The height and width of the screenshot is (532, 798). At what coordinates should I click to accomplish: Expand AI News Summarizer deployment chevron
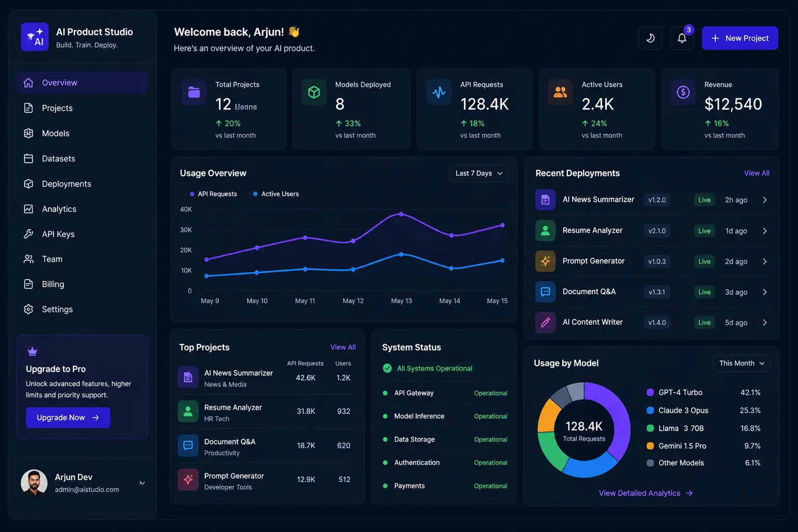tap(765, 200)
